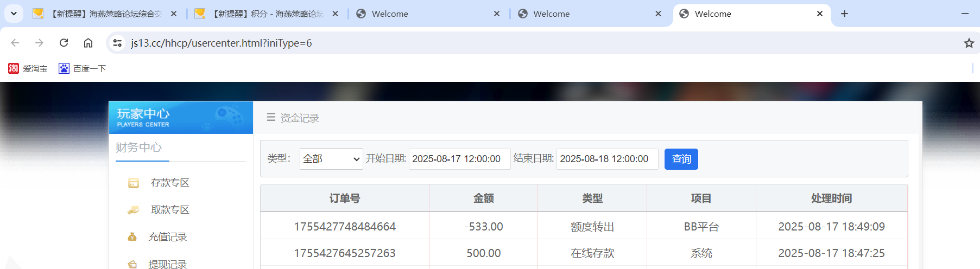Click the 项目 column header
Image resolution: width=980 pixels, height=269 pixels.
tap(701, 198)
